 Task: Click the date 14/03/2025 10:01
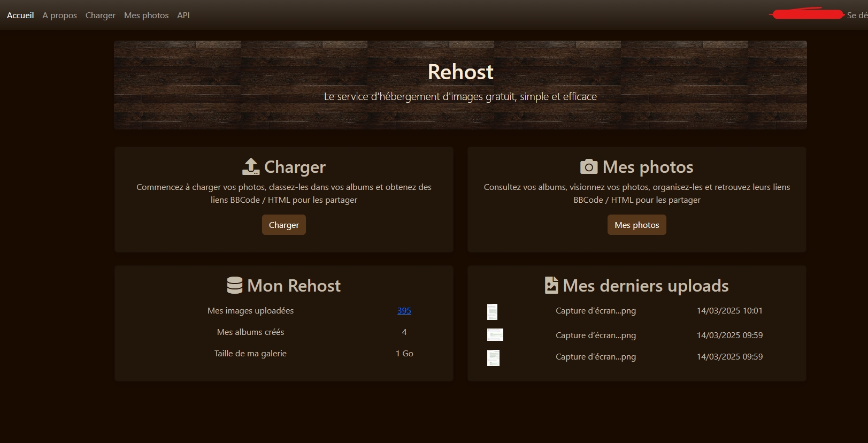(x=729, y=310)
